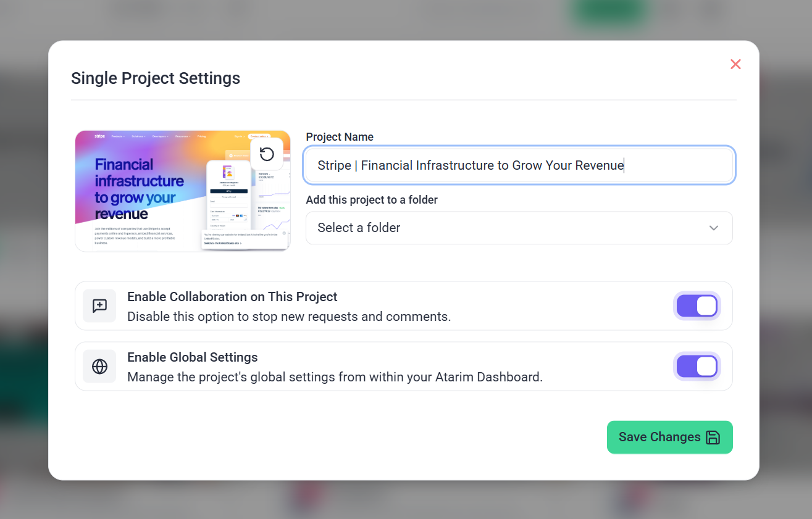Click 'Add this project to a folder' label
Image resolution: width=812 pixels, height=519 pixels.
tap(372, 200)
